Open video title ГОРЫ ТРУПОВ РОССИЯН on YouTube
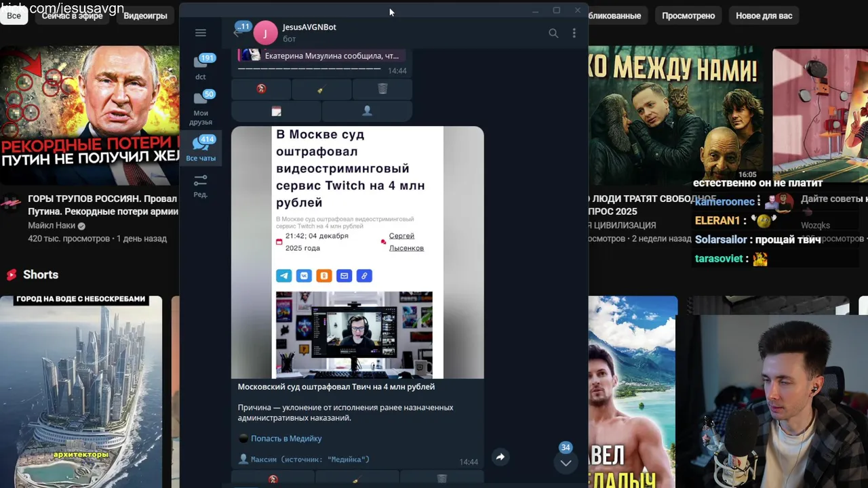The image size is (868, 488). point(102,205)
